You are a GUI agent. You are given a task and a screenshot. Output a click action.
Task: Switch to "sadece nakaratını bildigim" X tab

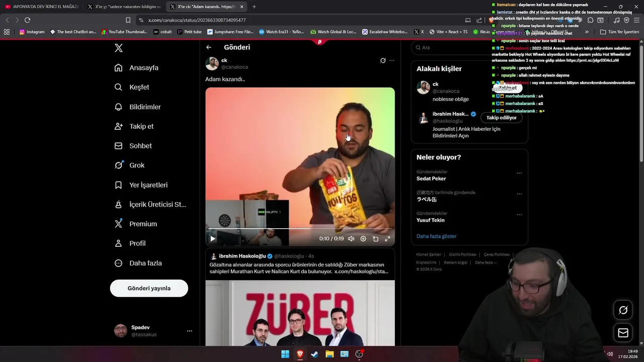click(124, 7)
